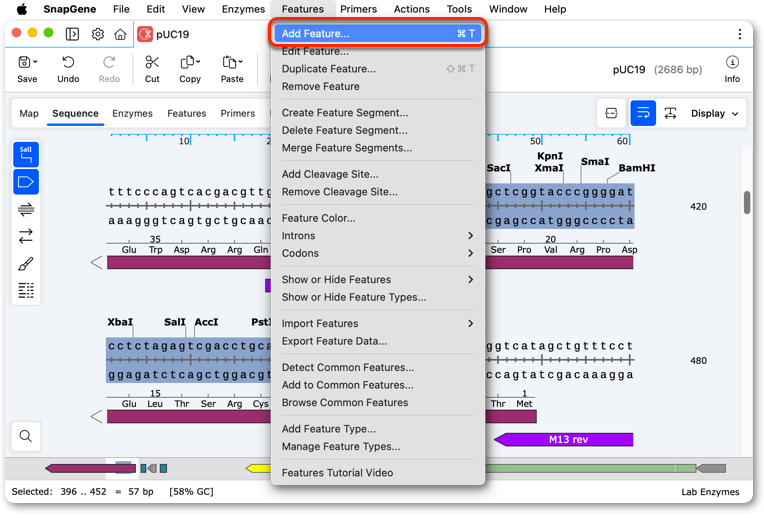
Task: Click the SmaI enzyme site label
Action: pos(594,162)
